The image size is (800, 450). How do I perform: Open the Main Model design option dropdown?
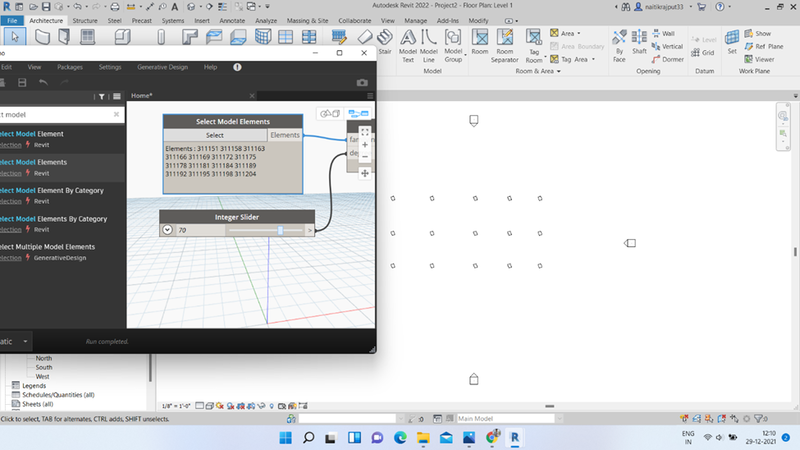[560, 418]
